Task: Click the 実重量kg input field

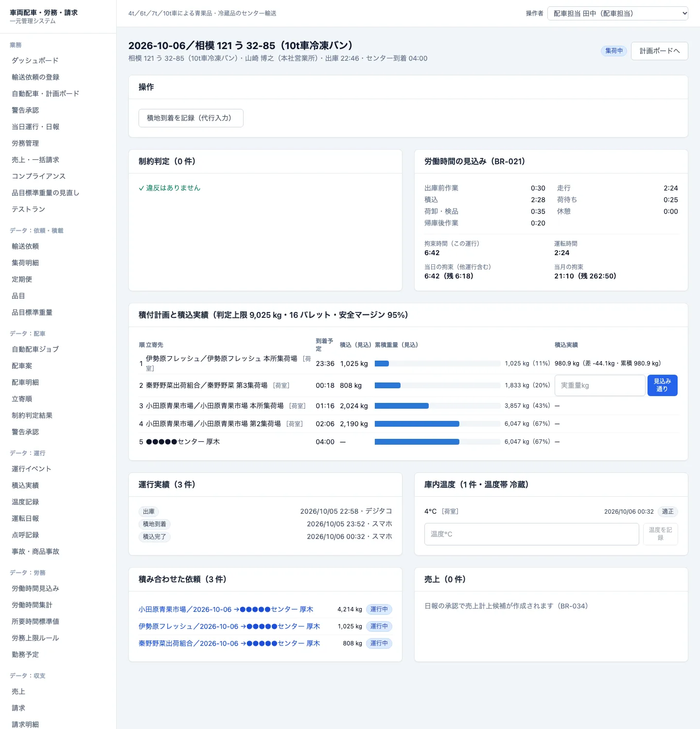Action: coord(600,385)
